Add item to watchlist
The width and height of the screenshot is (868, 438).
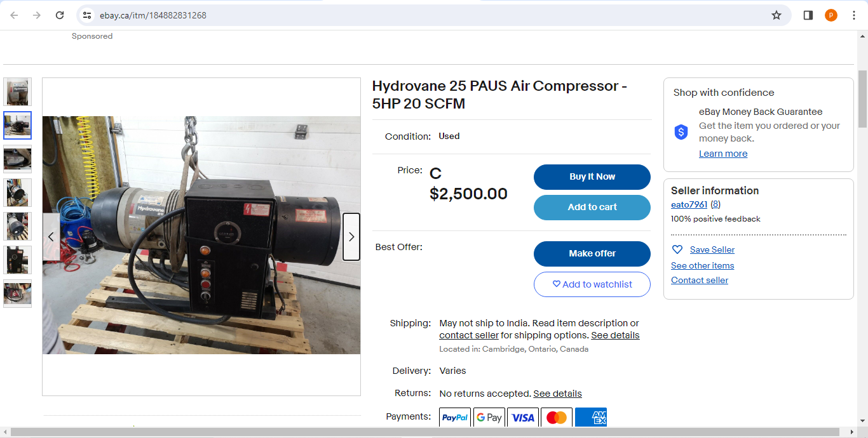pyautogui.click(x=592, y=284)
